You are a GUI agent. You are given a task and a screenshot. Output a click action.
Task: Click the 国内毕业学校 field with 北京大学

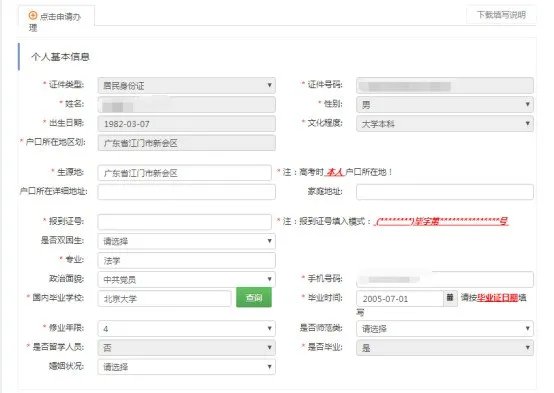tap(164, 299)
